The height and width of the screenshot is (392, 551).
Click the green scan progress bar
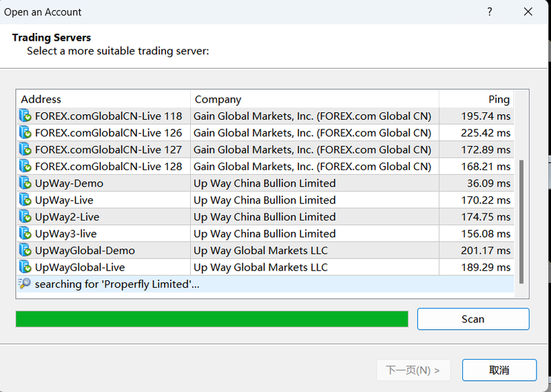click(x=212, y=319)
